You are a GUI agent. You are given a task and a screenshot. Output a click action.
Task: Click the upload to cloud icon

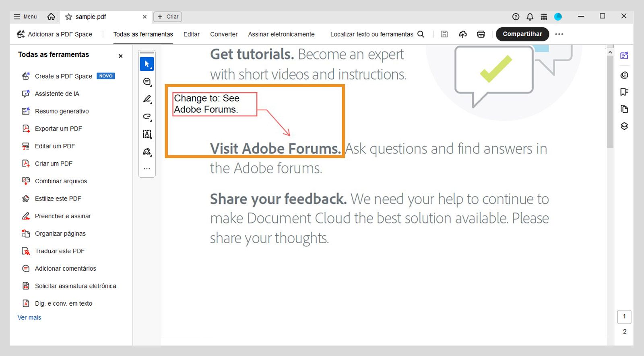point(462,34)
